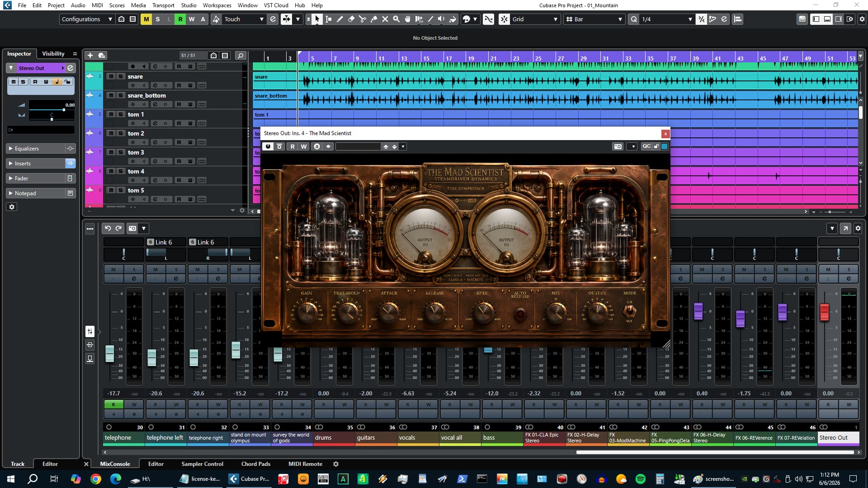Screen dimensions: 868x488
Task: Click the red Stereo Out fader
Action: 824,312
